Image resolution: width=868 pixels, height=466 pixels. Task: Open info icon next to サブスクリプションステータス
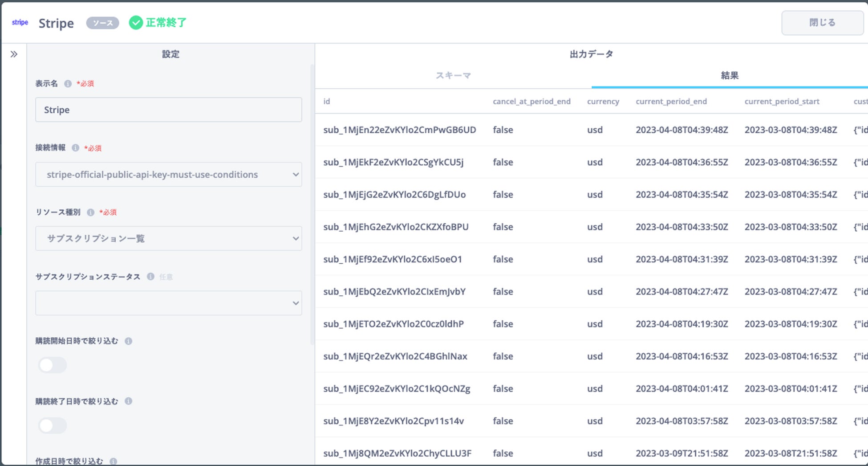pyautogui.click(x=151, y=277)
